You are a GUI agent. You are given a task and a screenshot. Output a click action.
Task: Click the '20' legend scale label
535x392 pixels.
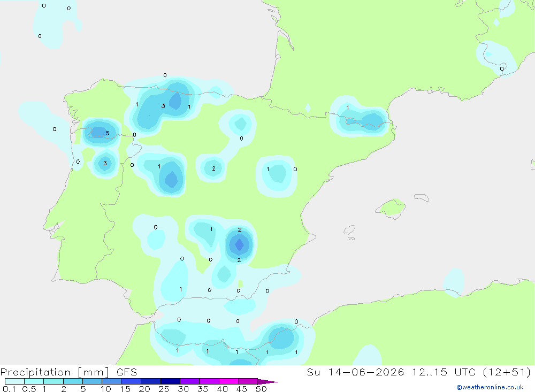pos(144,389)
